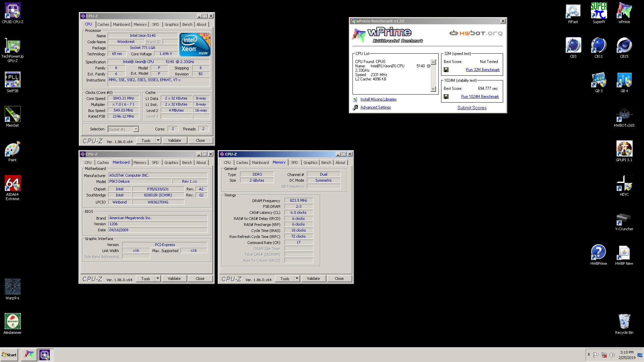Select the DRAM Frequency value 823.5 MHz
644x362 pixels.
tap(299, 200)
